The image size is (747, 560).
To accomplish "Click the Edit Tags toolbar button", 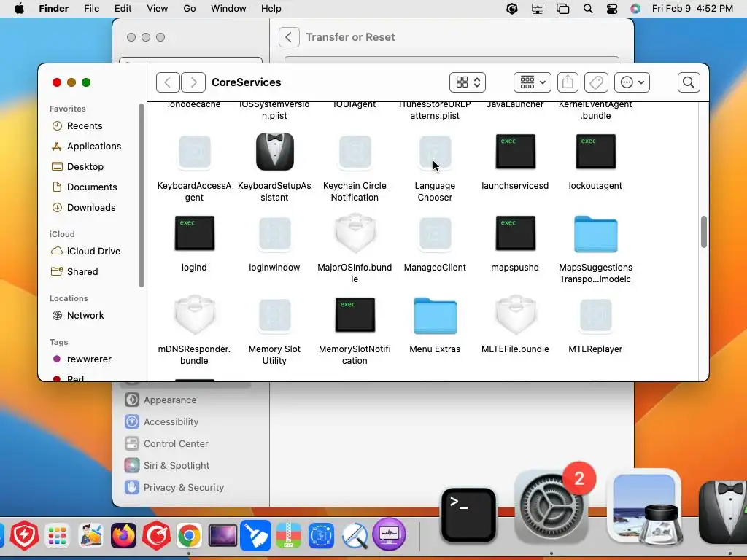I will [x=597, y=82].
